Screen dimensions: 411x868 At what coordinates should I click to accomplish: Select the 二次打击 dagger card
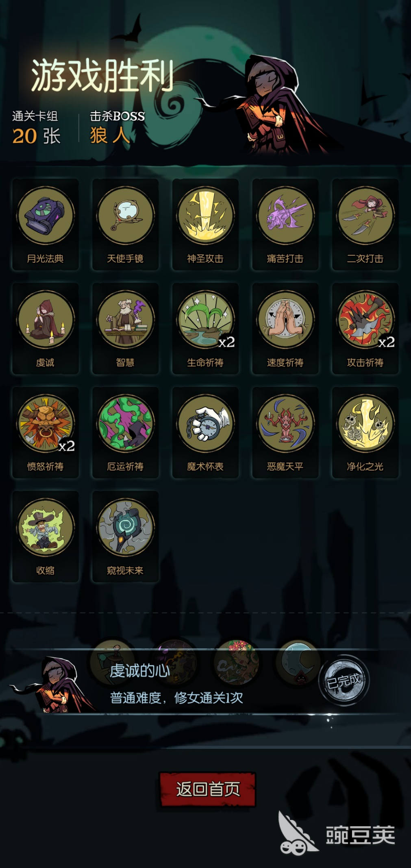coord(365,224)
